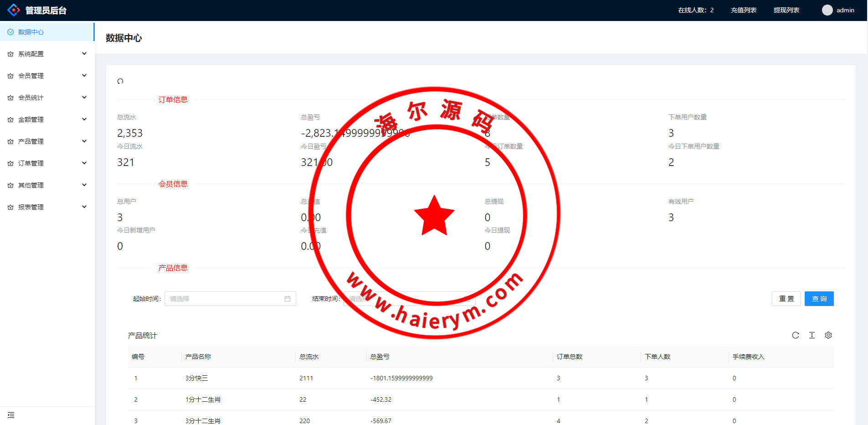Open the 产品管理 dropdown arrow
Image resolution: width=868 pixels, height=425 pixels.
click(84, 141)
